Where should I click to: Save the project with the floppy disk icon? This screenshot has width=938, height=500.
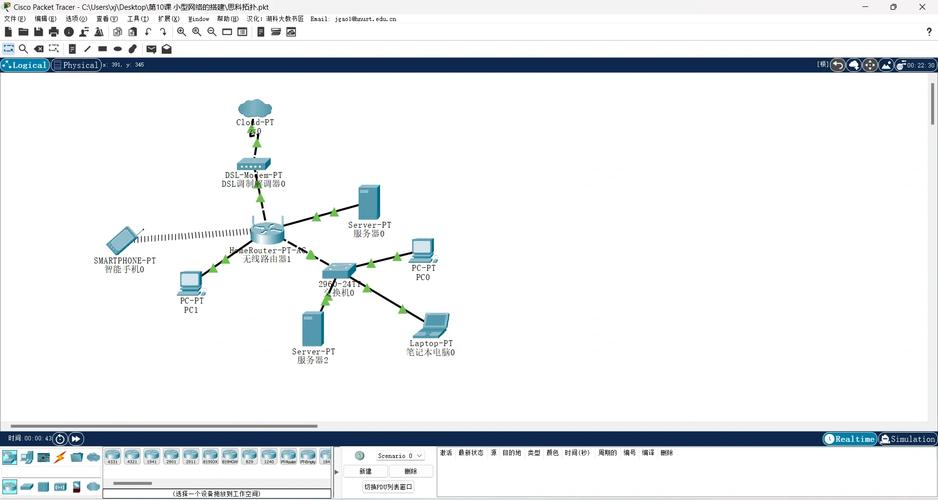[38, 32]
